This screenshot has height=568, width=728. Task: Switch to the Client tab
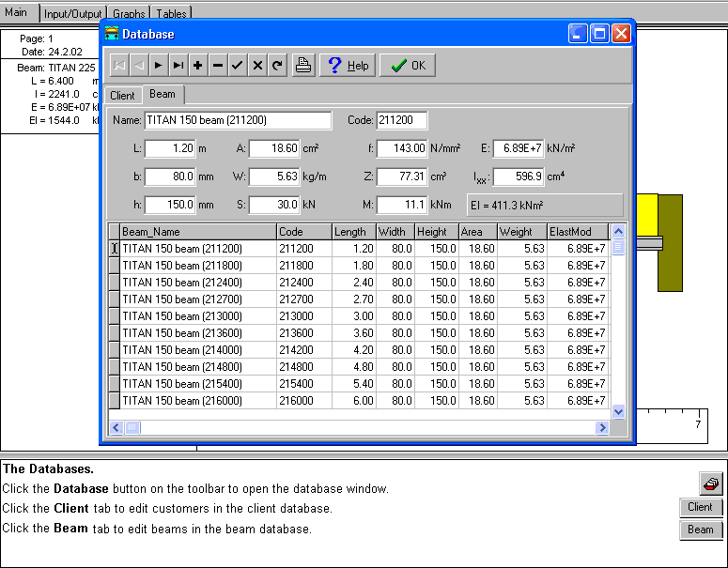click(x=122, y=96)
